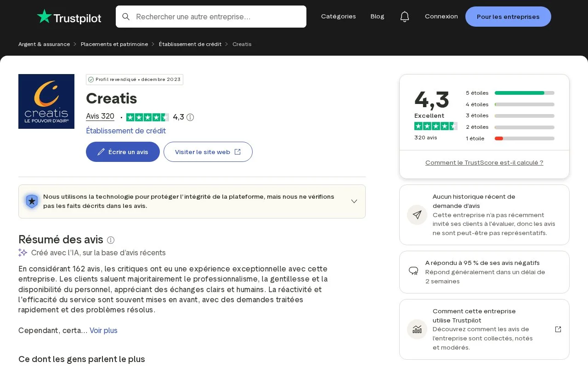Click the Creatis company logo
The image size is (588, 368).
pos(46,101)
